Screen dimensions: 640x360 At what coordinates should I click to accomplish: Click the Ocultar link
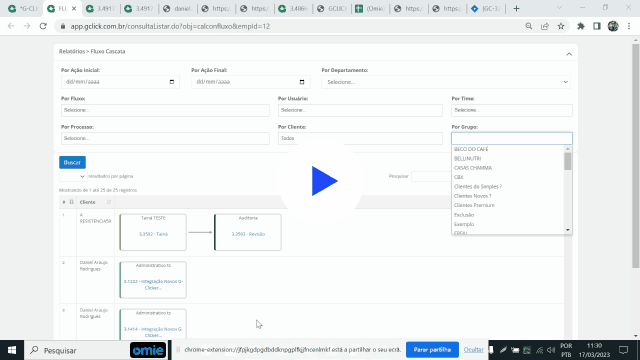(473, 350)
